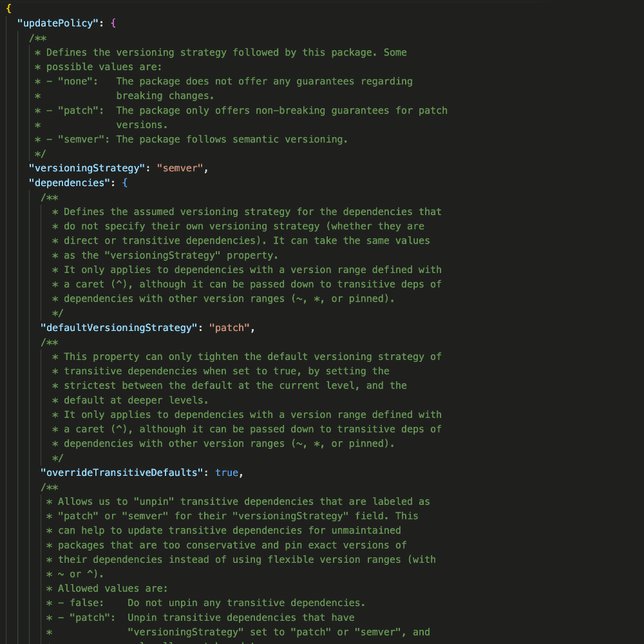
Task: Click comment "Do not unpin any transitive dependencies."
Action: (247, 603)
